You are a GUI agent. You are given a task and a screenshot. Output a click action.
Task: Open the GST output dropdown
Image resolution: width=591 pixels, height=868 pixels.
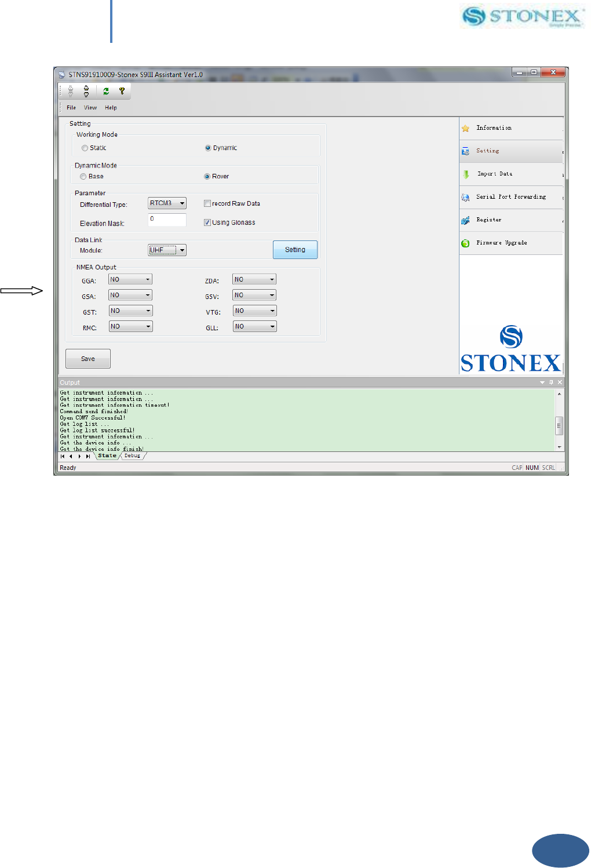coord(131,311)
